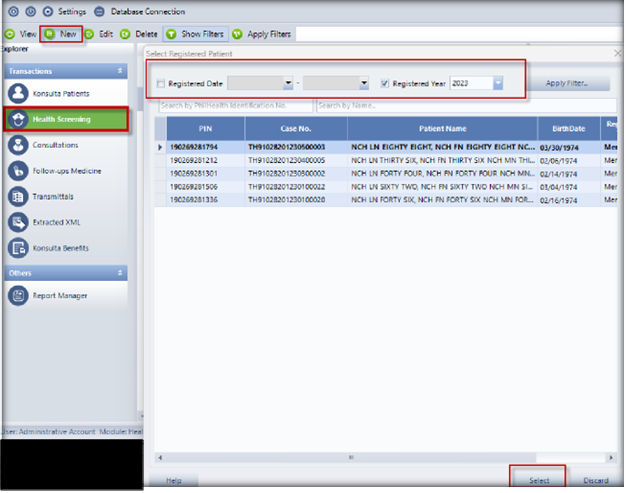Launch the Report Manager icon
The height and width of the screenshot is (493, 626).
pyautogui.click(x=17, y=296)
